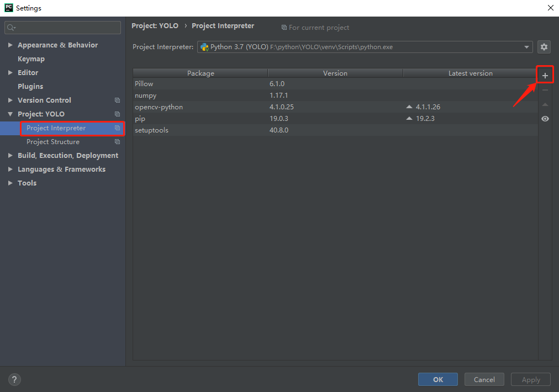
Task: Open the interpreter gear settings menu
Action: click(544, 47)
